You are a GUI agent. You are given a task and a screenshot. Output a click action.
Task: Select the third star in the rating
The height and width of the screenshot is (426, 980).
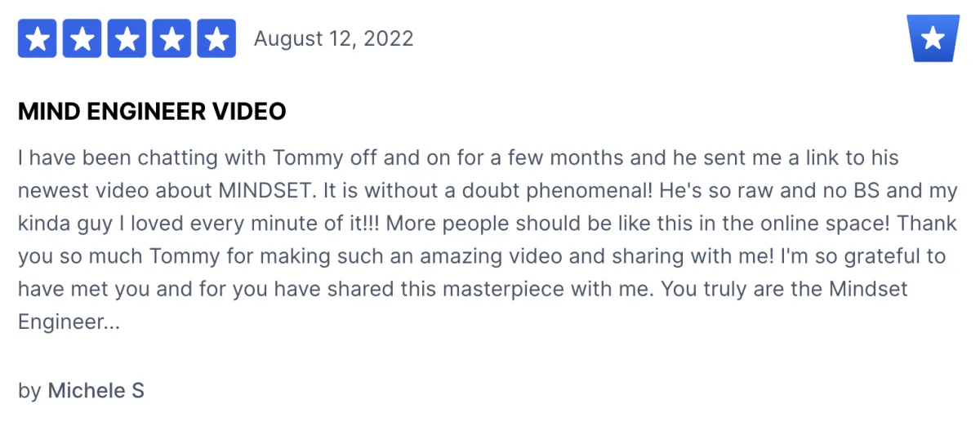click(x=127, y=38)
